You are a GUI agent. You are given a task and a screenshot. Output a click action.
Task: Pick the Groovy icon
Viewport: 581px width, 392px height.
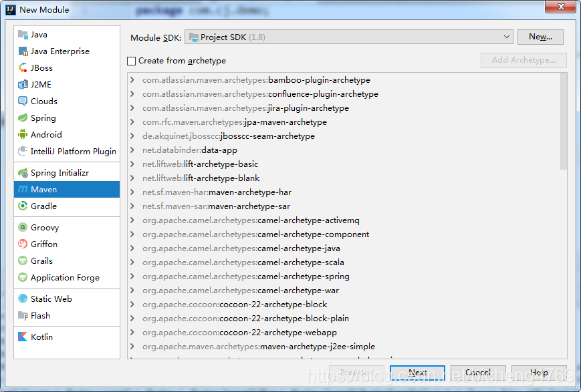23,228
